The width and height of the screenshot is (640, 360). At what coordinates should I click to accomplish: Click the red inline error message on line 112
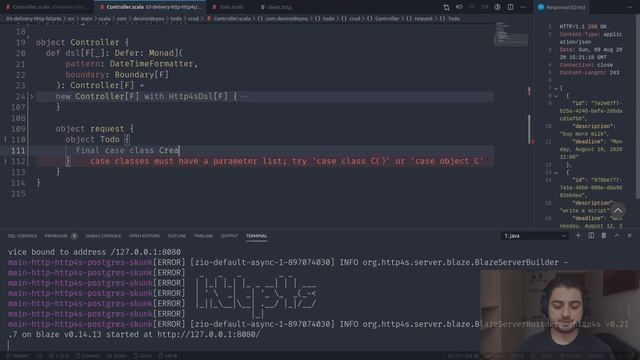coord(287,161)
